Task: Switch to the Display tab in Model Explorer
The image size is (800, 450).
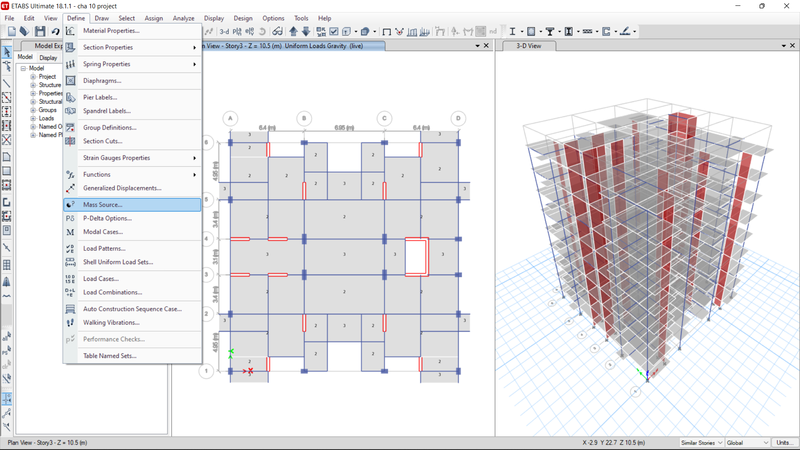Action: [48, 58]
